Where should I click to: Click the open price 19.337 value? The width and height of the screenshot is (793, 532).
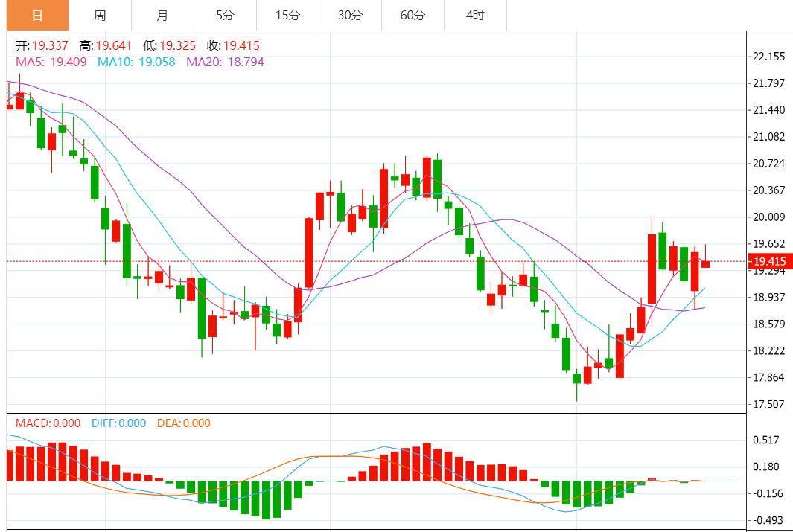[50, 46]
